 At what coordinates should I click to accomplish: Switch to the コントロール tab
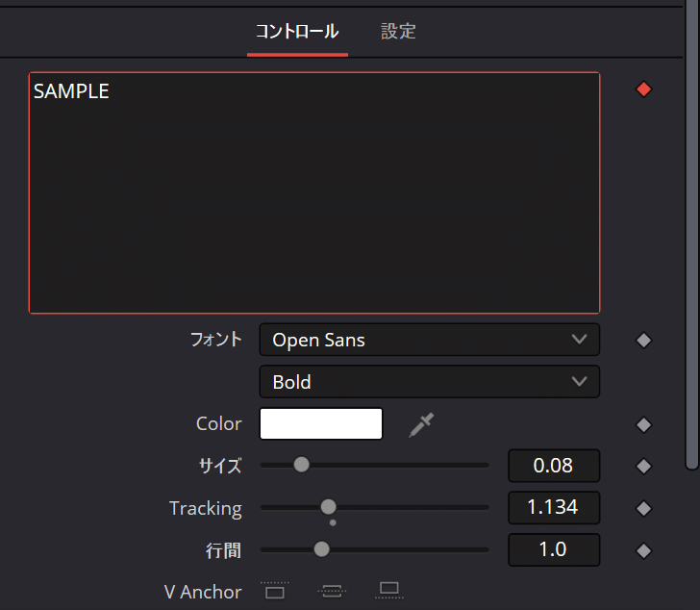click(x=297, y=32)
